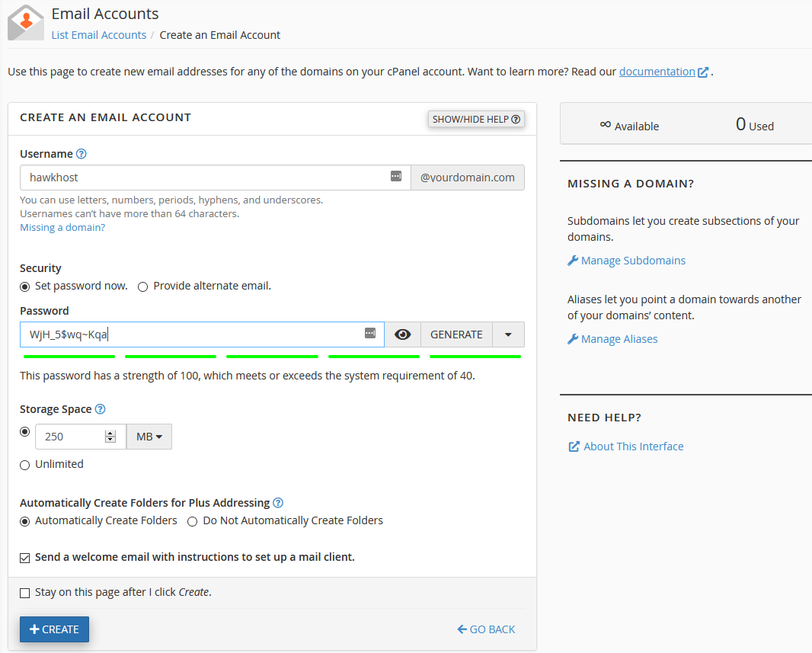812x653 pixels.
Task: Toggle password visibility with the eye icon
Action: click(x=402, y=335)
